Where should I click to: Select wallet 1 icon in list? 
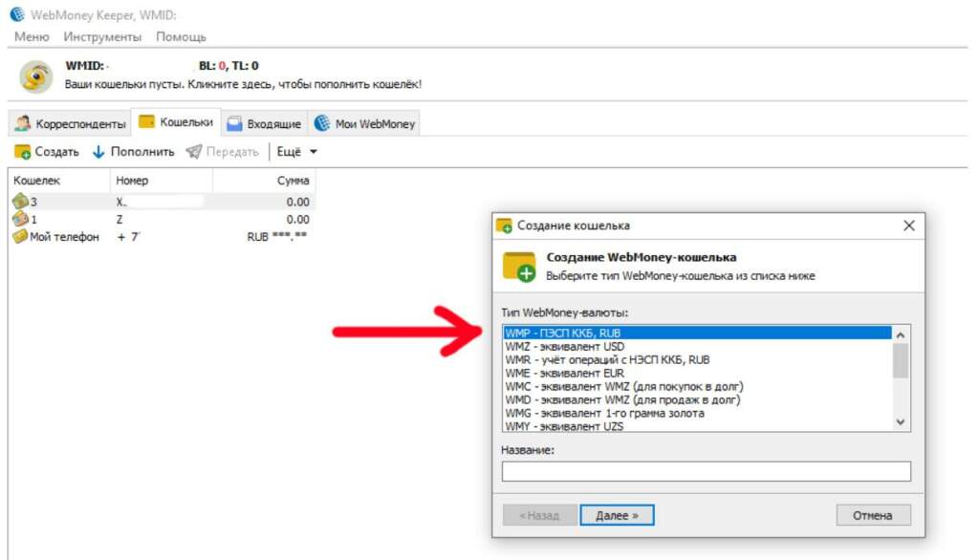click(x=20, y=219)
